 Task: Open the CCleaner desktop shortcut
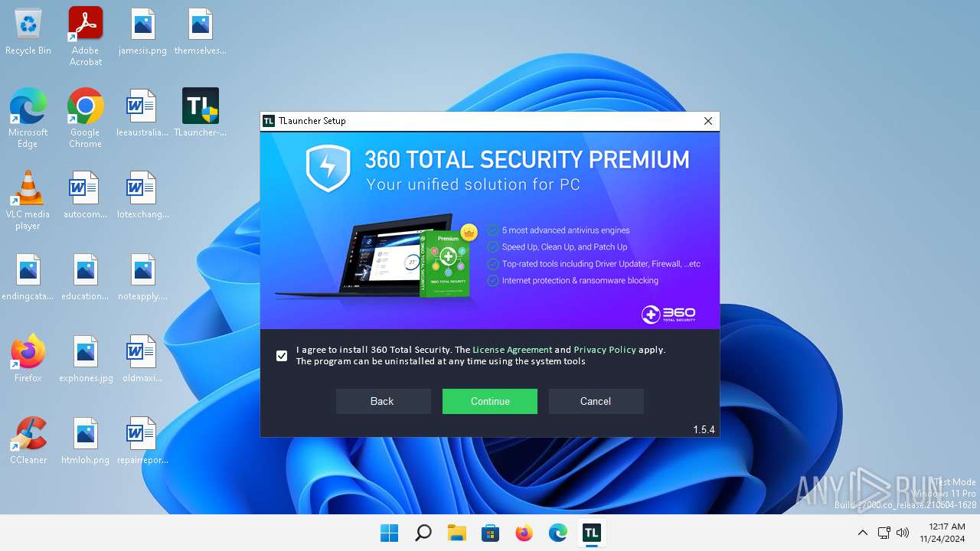pos(28,441)
